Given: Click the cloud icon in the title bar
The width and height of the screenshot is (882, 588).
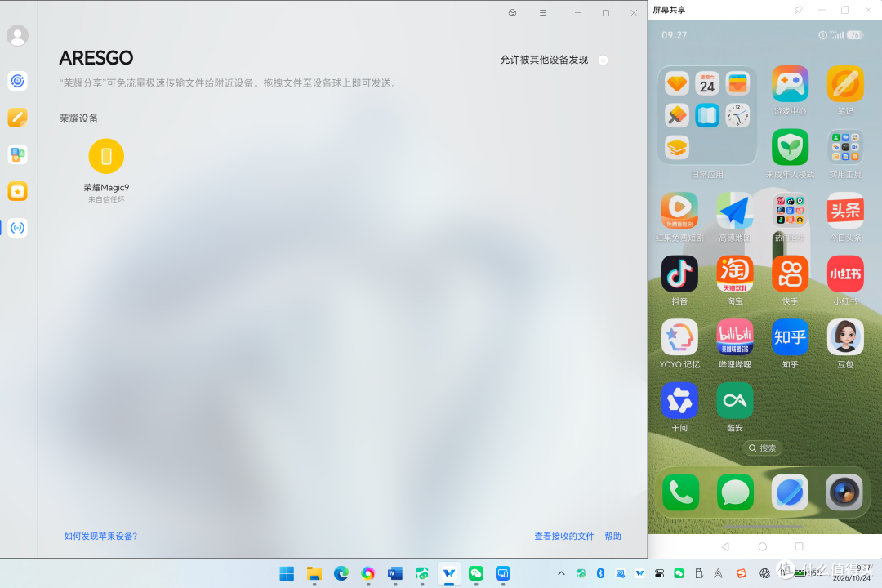Looking at the screenshot, I should (512, 12).
